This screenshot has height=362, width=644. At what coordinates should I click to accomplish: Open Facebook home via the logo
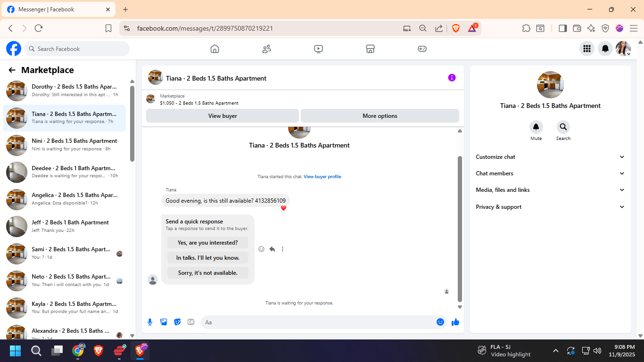point(14,49)
